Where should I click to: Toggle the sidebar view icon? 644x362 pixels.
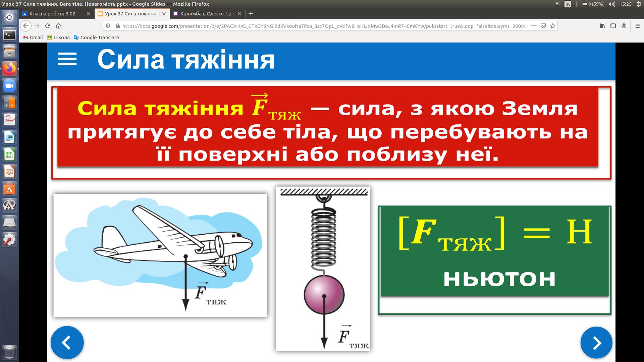pos(613,26)
